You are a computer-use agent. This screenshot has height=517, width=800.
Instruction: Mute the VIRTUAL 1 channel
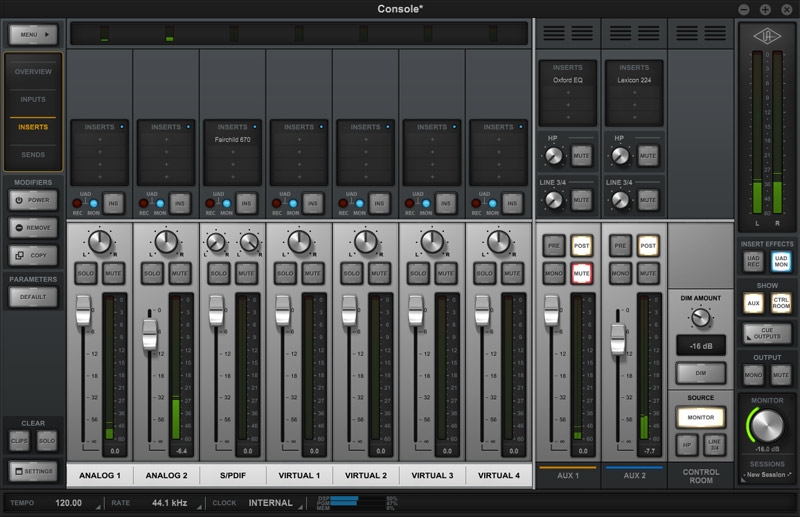[x=313, y=274]
